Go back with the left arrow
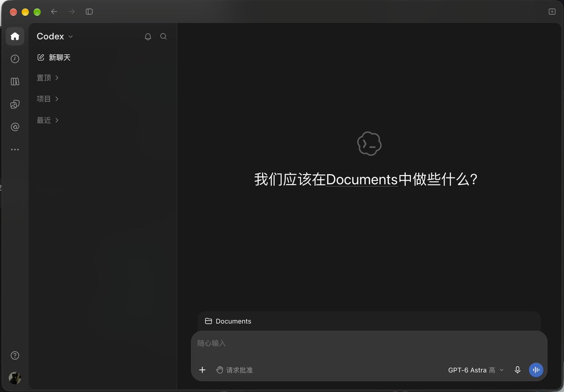This screenshot has height=392, width=564. click(54, 11)
